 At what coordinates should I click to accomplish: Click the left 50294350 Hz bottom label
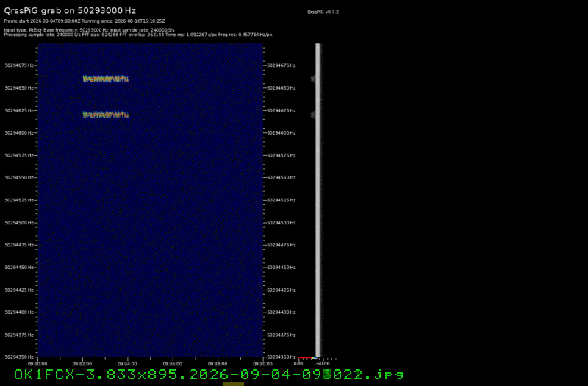pyautogui.click(x=19, y=357)
